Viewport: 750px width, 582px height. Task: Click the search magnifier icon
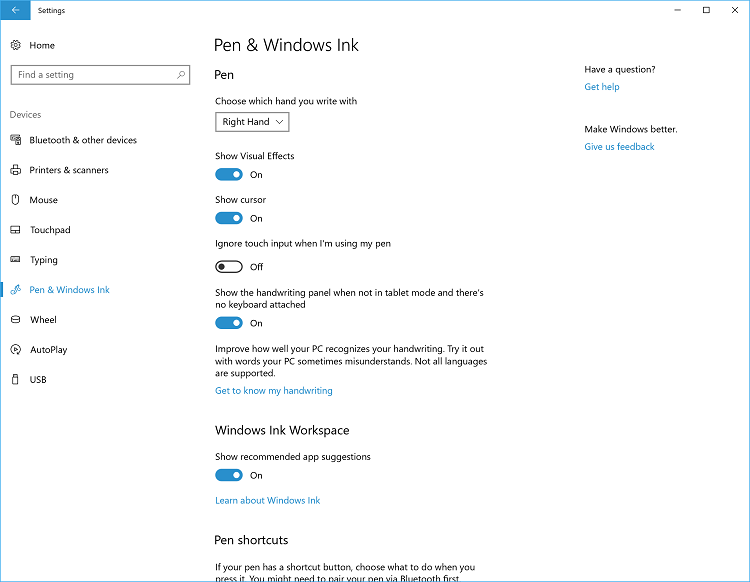click(x=181, y=75)
